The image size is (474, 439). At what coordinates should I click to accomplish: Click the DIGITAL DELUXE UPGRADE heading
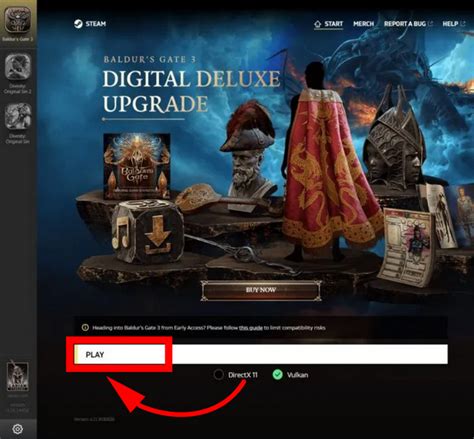pos(191,91)
